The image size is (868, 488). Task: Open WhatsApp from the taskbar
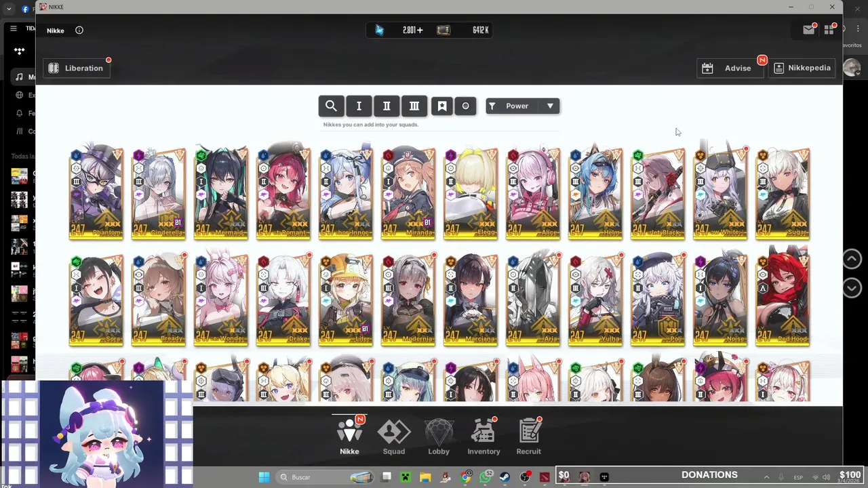pyautogui.click(x=485, y=477)
